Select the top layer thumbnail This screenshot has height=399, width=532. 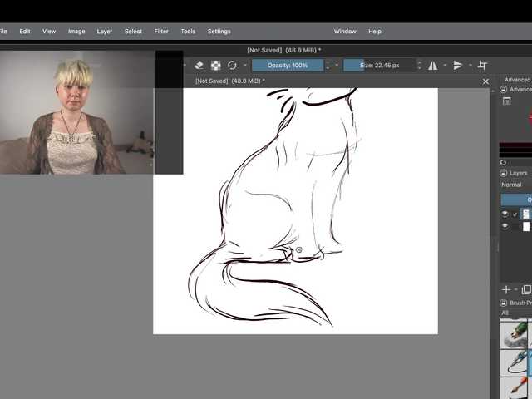click(525, 214)
